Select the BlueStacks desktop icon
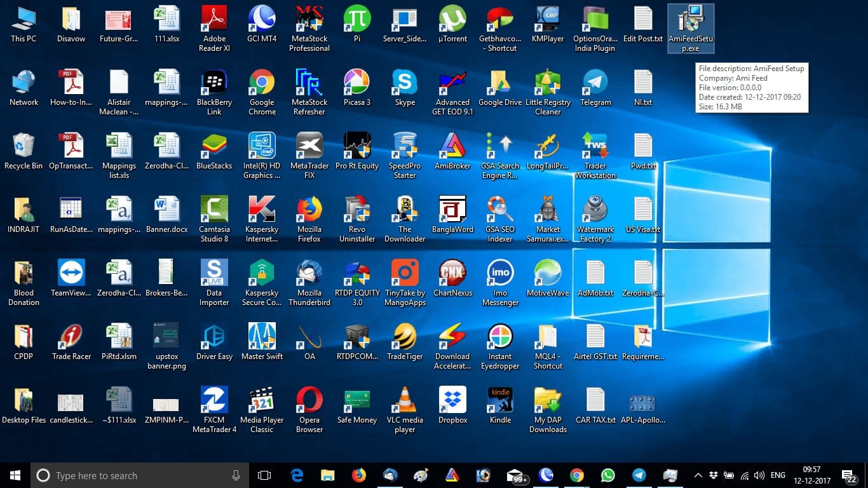 point(214,151)
